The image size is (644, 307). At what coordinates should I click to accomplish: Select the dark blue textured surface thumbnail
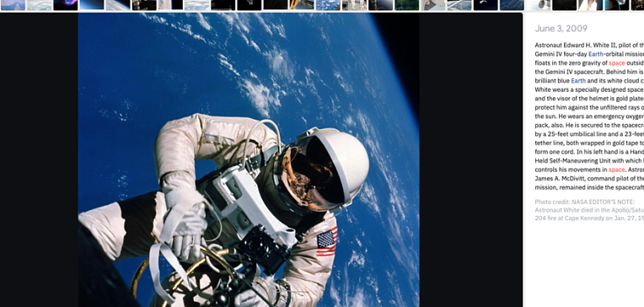click(513, 5)
